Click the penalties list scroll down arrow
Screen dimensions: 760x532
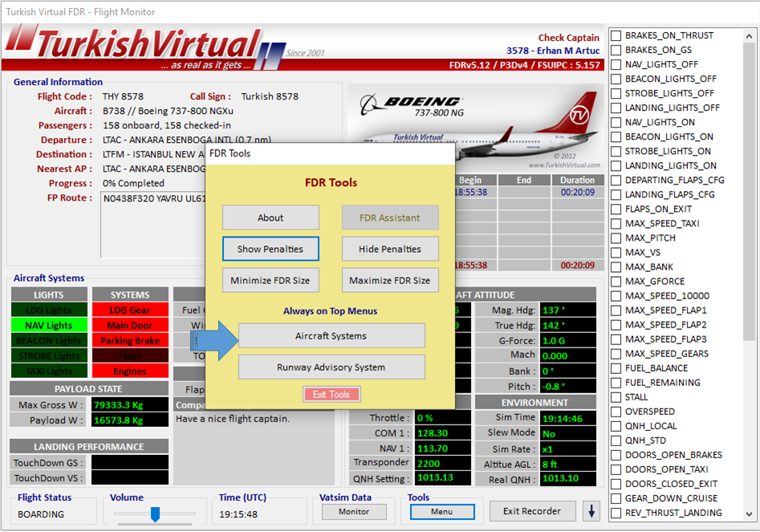pos(750,514)
